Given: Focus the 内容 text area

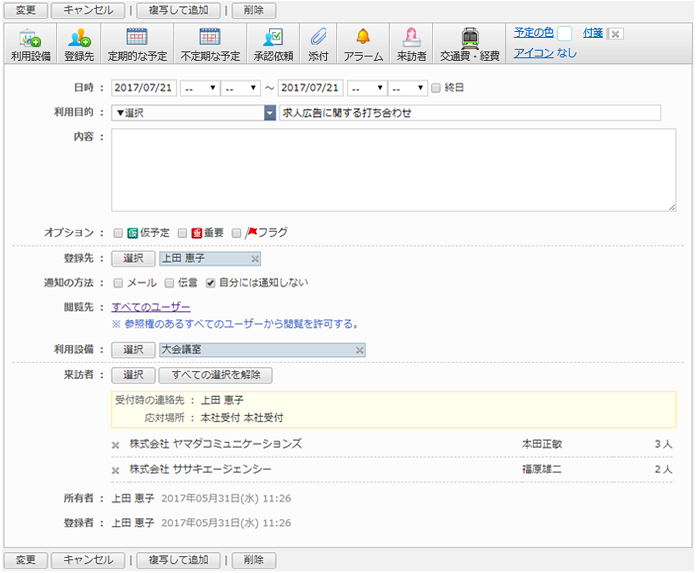Looking at the screenshot, I should (x=394, y=170).
